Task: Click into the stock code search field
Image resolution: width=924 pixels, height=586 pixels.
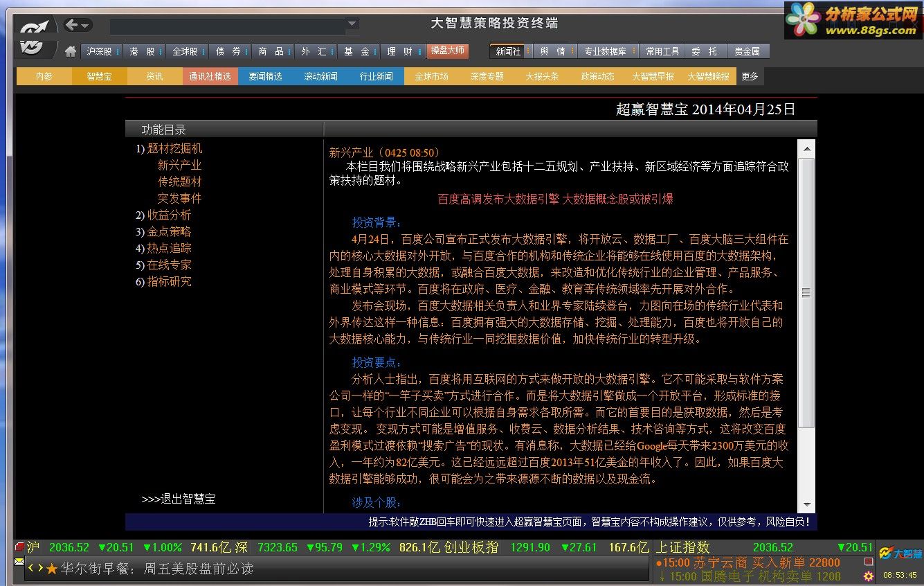Action: point(228,26)
